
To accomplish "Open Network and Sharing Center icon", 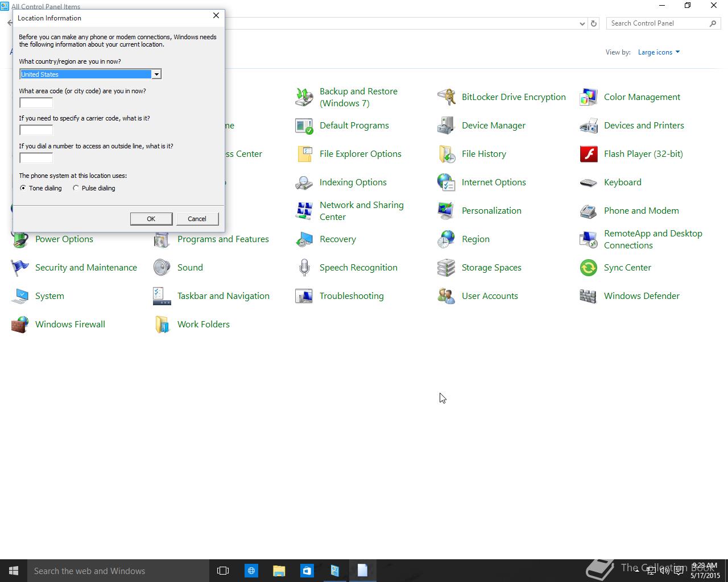I will point(304,211).
